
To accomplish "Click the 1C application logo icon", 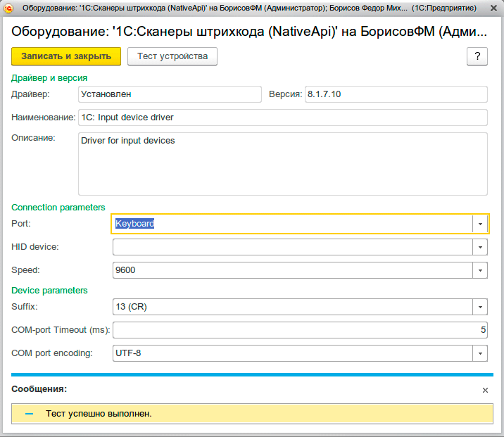I will 8,8.
